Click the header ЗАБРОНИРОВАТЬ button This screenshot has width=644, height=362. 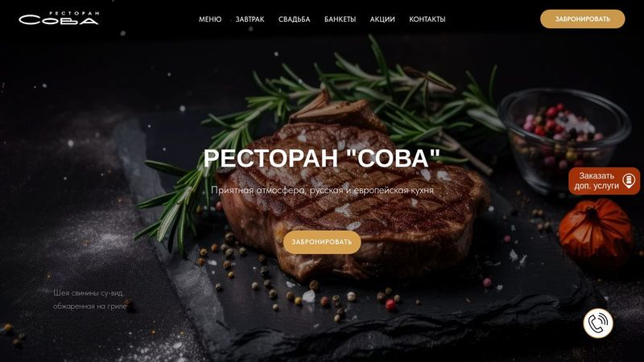point(582,19)
